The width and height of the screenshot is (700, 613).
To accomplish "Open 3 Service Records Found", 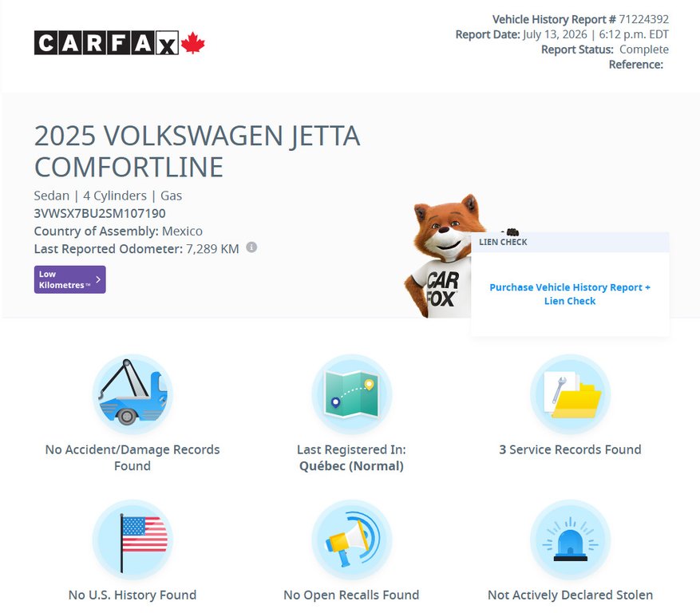I will [570, 449].
